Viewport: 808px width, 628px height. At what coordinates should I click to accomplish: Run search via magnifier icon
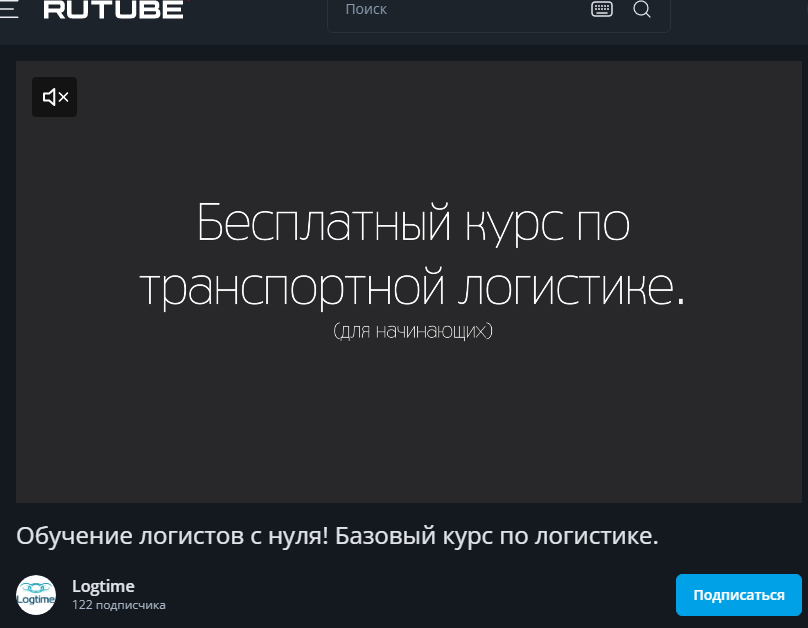(x=642, y=9)
